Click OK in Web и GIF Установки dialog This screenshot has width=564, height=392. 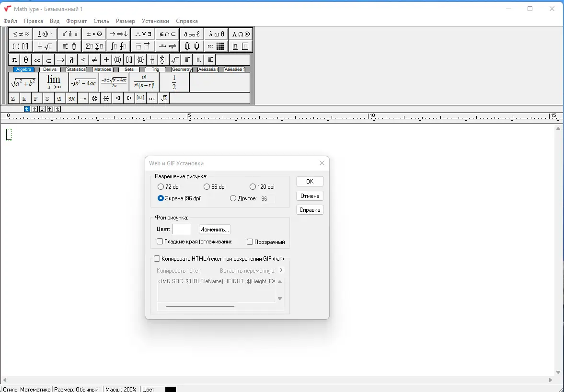coord(310,182)
